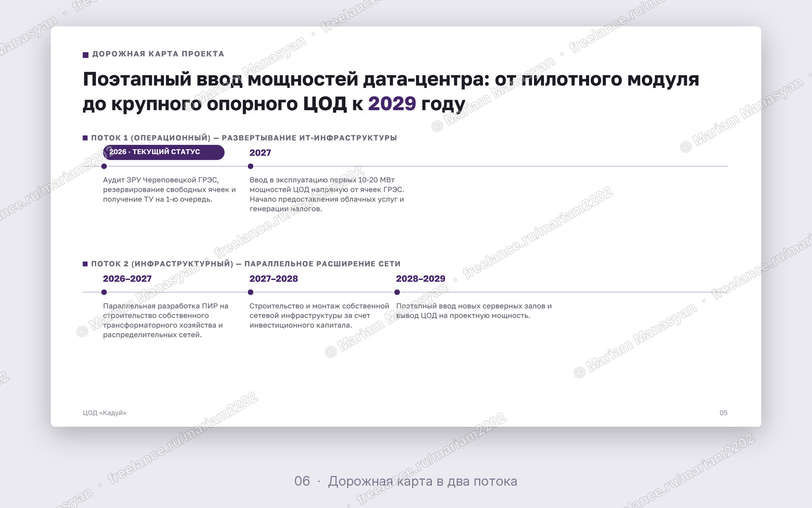
Task: Select the 2027 timeline dot in Поток 1
Action: (x=251, y=166)
